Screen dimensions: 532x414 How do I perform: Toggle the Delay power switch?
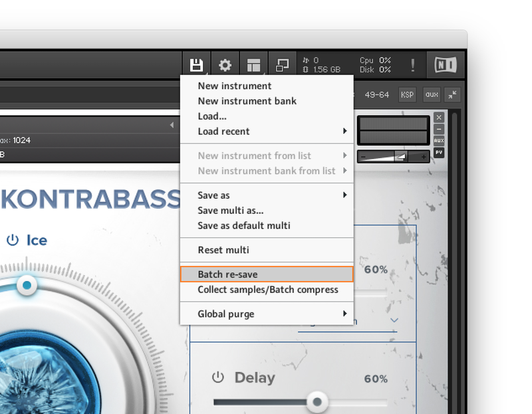click(x=218, y=377)
